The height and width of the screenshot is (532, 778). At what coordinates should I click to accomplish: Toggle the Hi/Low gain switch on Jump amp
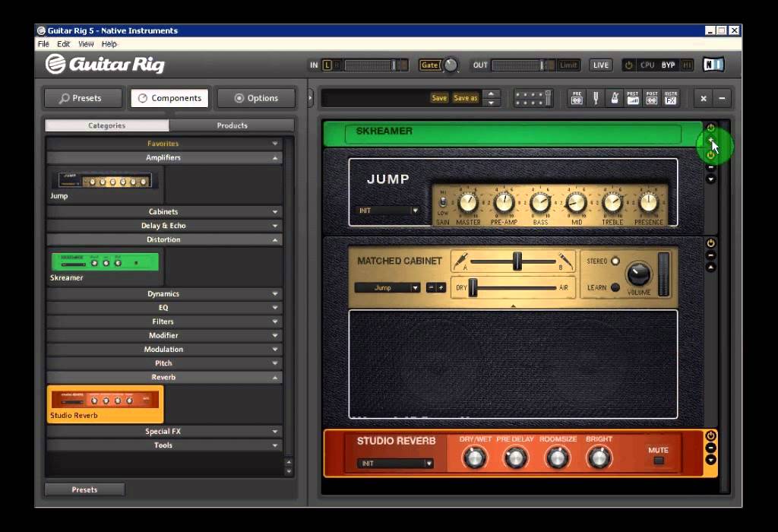click(x=443, y=202)
